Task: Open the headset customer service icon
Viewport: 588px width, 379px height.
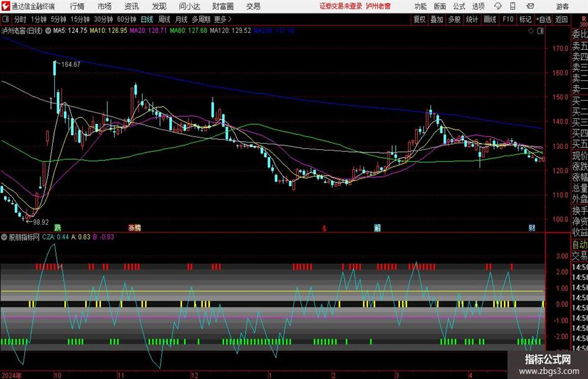Action: 498,6
